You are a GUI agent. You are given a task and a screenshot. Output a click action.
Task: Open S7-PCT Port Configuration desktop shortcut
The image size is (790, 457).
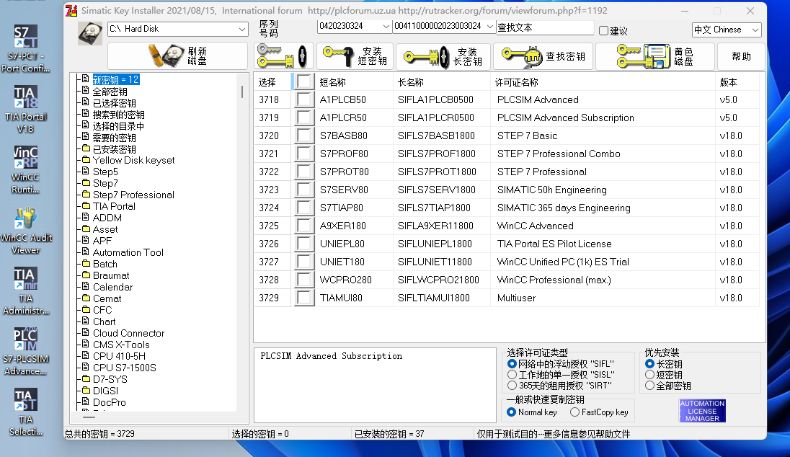pyautogui.click(x=25, y=48)
